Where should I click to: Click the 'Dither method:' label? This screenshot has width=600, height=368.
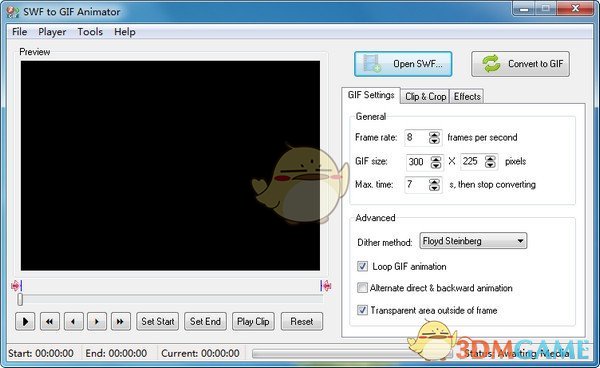coord(385,242)
